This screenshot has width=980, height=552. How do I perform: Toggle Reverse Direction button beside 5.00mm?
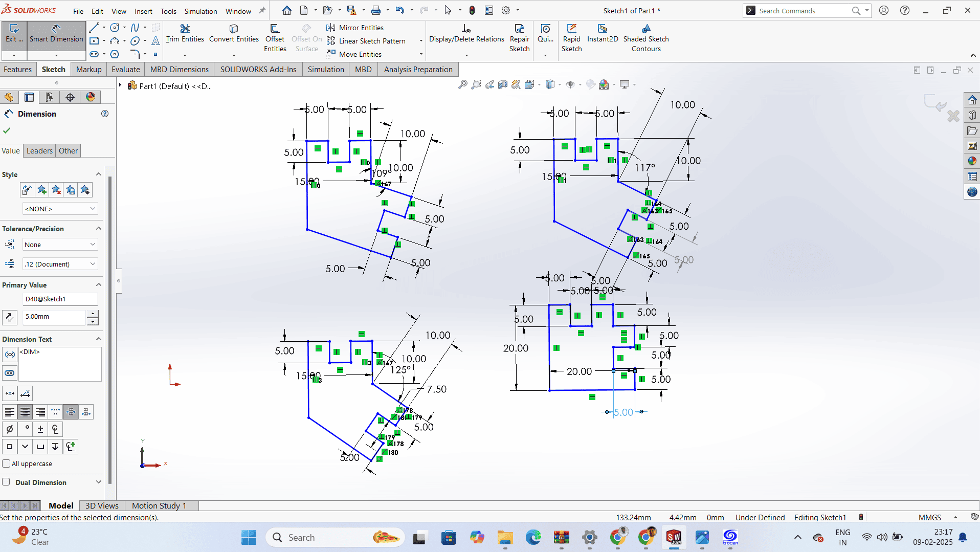click(9, 317)
